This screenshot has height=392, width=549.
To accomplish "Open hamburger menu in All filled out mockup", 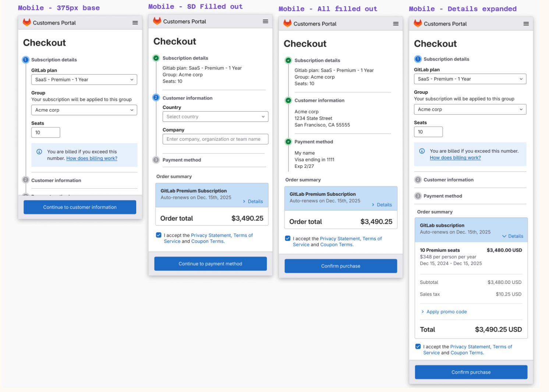I will (x=396, y=24).
